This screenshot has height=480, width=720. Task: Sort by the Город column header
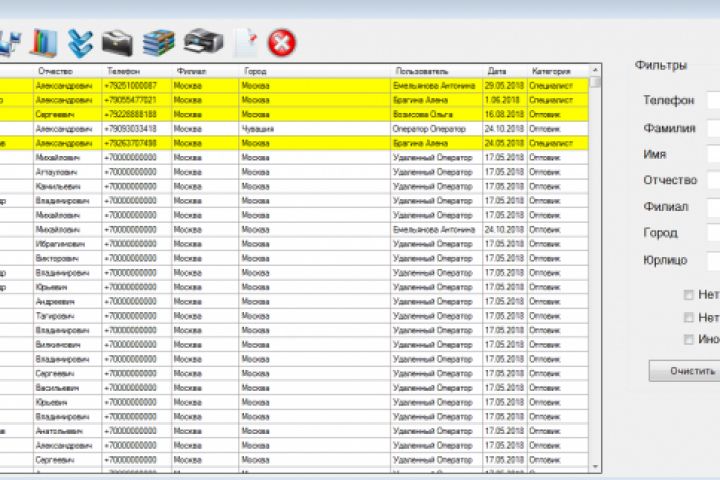click(x=255, y=71)
